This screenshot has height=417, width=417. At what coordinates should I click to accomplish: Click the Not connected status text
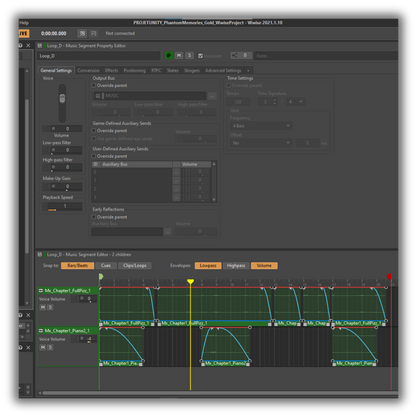pos(120,33)
